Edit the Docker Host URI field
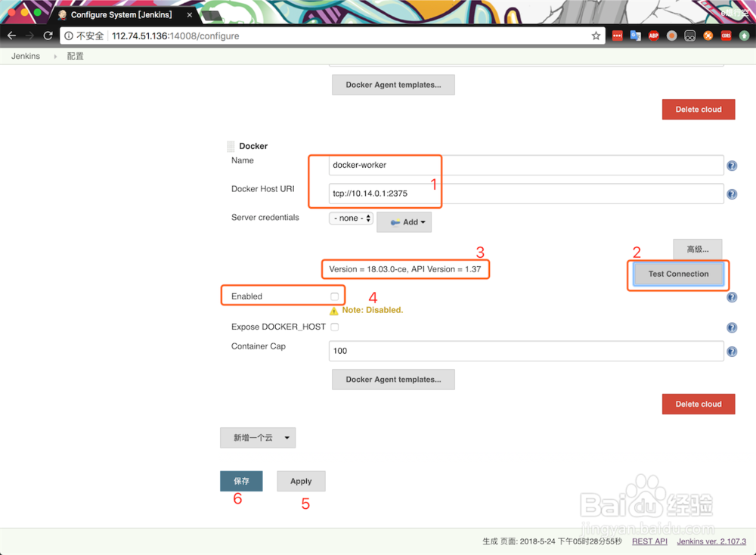Image resolution: width=756 pixels, height=555 pixels. click(526, 194)
